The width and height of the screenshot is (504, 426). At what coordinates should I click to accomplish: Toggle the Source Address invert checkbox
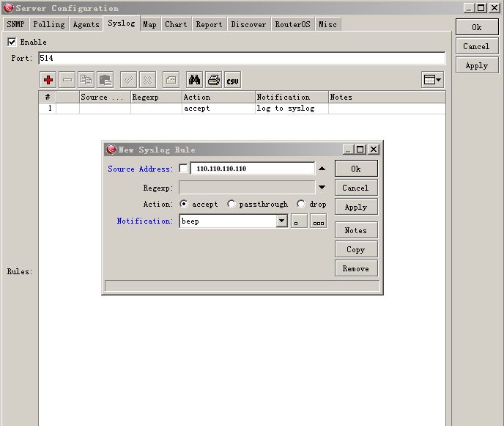click(x=183, y=169)
